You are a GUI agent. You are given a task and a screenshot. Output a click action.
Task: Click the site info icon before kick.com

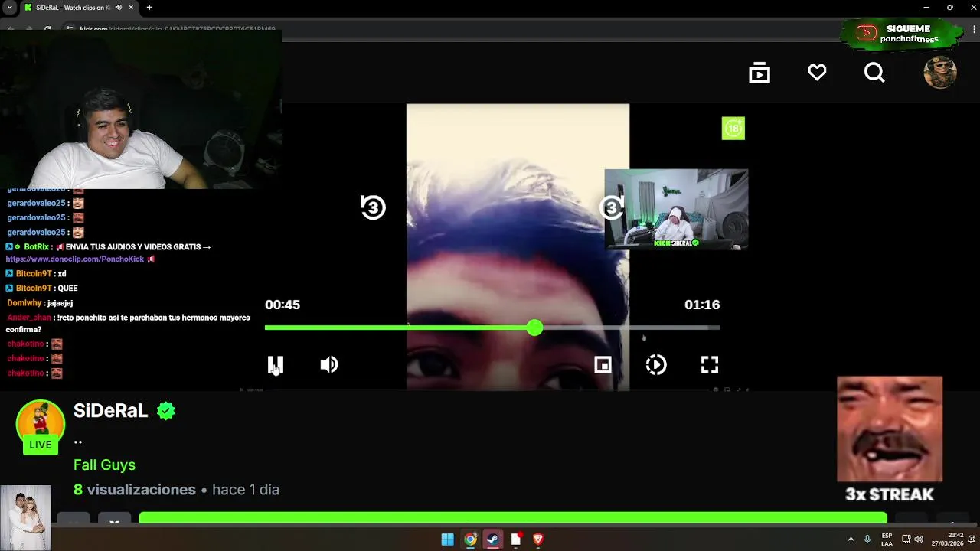pos(69,29)
